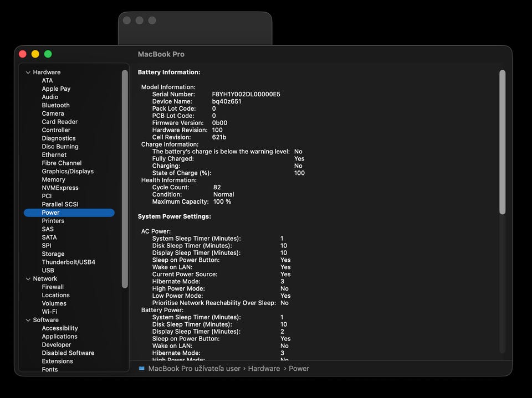This screenshot has height=398, width=532.
Task: Click Power in the bottom path bar
Action: click(x=299, y=368)
